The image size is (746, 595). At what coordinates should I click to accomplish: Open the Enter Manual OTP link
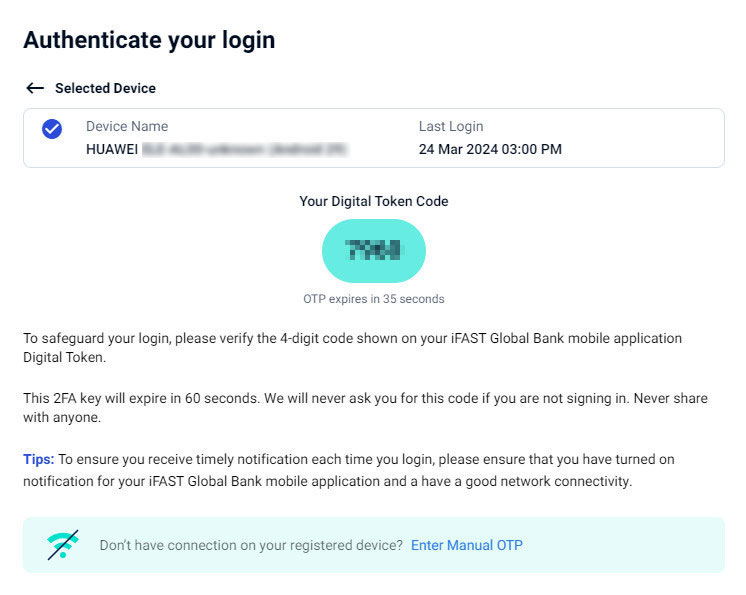[466, 545]
